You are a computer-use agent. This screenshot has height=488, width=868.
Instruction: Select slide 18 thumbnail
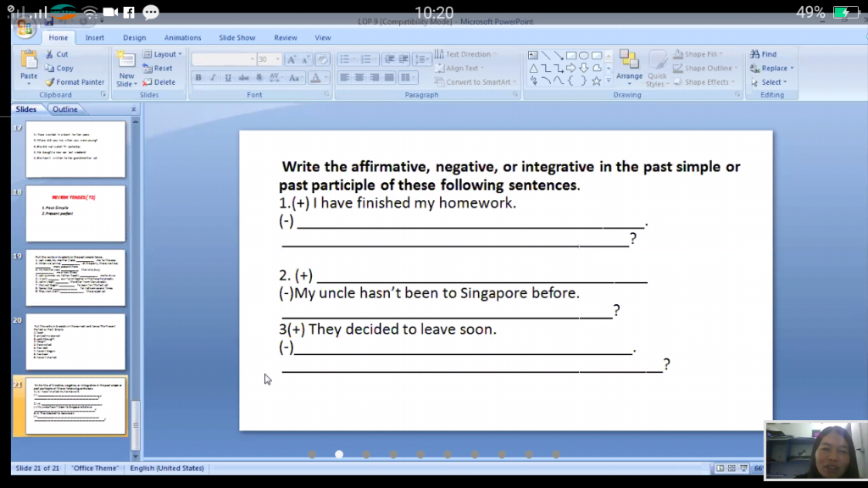(75, 213)
